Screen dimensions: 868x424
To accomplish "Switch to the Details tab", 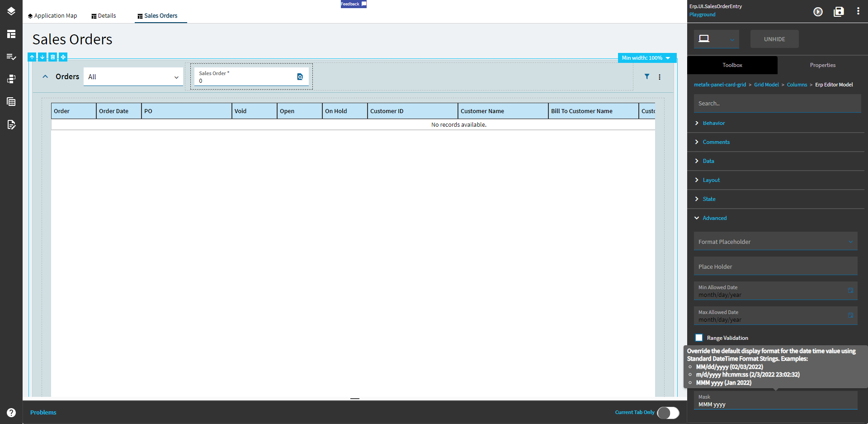I will tap(104, 16).
